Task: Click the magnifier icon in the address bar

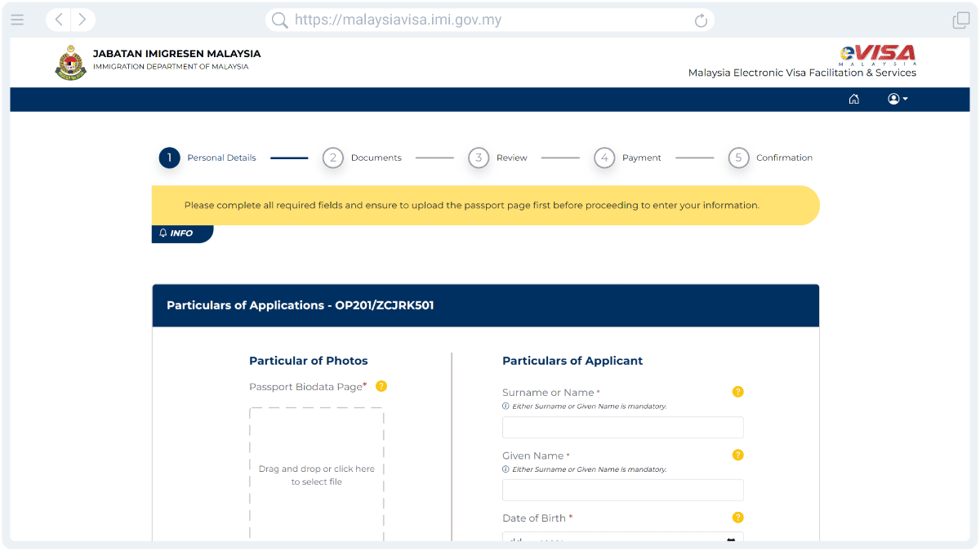Action: [x=278, y=20]
